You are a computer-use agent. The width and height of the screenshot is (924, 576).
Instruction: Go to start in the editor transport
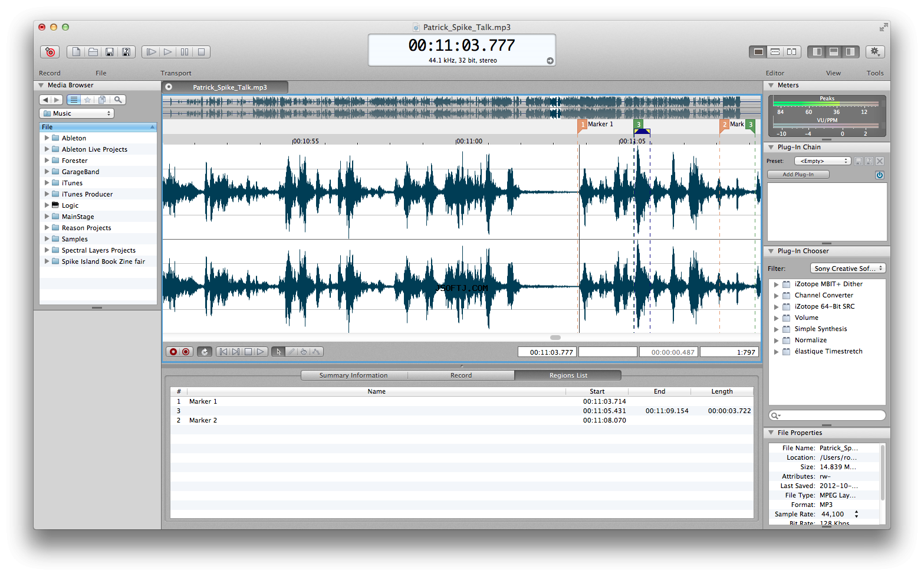[x=223, y=352]
